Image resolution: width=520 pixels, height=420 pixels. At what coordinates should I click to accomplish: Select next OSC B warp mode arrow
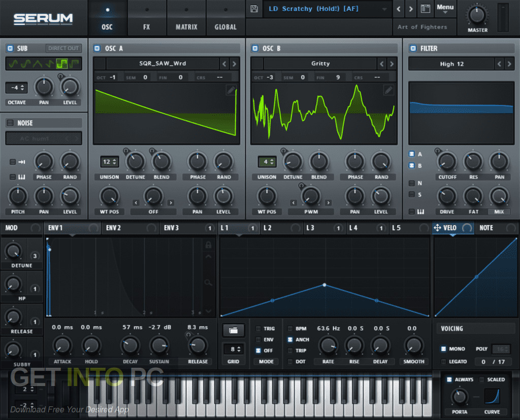[x=328, y=202]
